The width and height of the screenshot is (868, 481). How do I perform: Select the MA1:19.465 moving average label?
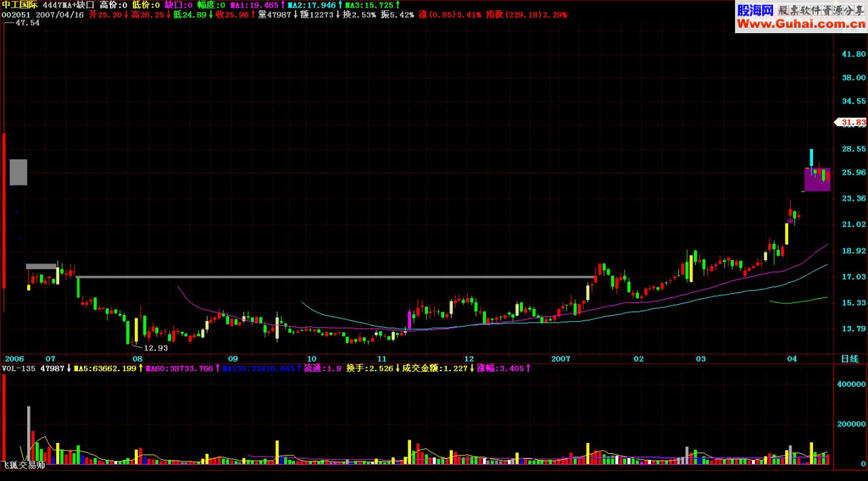click(x=254, y=5)
